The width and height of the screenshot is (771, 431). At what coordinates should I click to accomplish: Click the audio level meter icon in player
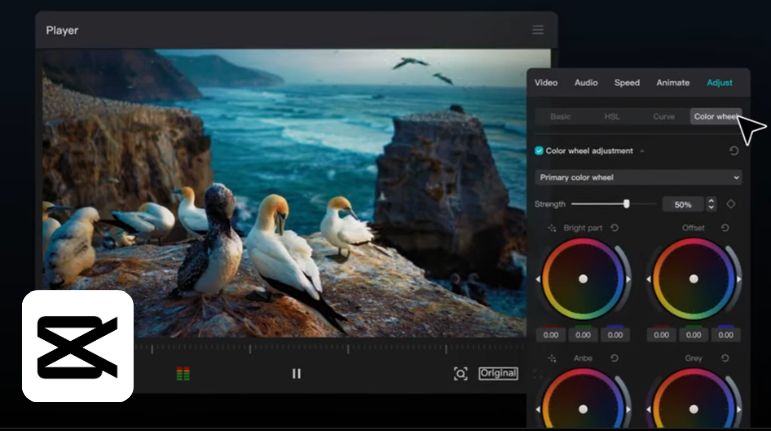pyautogui.click(x=183, y=374)
